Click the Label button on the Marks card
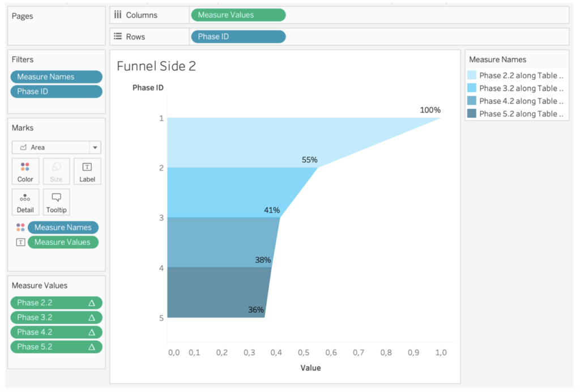The height and width of the screenshot is (392, 580). [x=87, y=171]
